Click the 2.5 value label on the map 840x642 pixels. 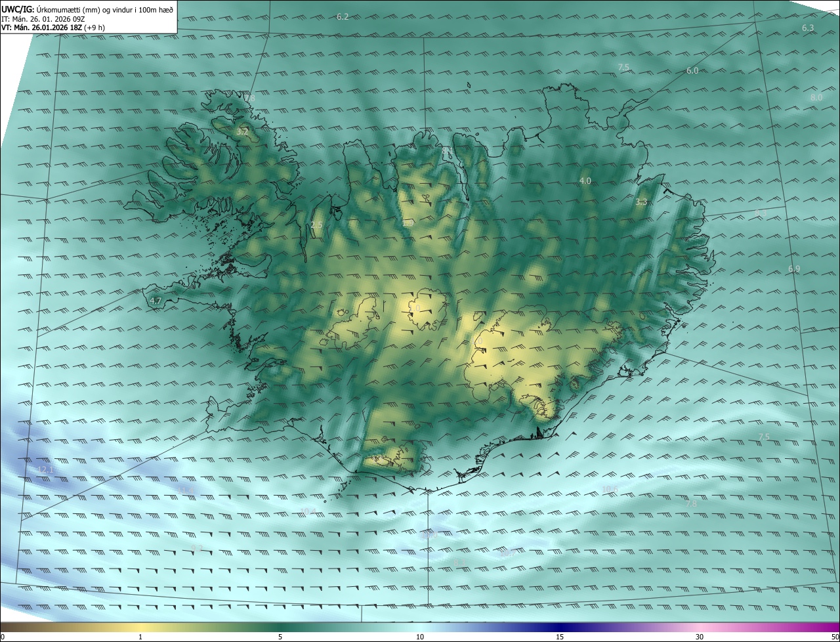(x=316, y=225)
